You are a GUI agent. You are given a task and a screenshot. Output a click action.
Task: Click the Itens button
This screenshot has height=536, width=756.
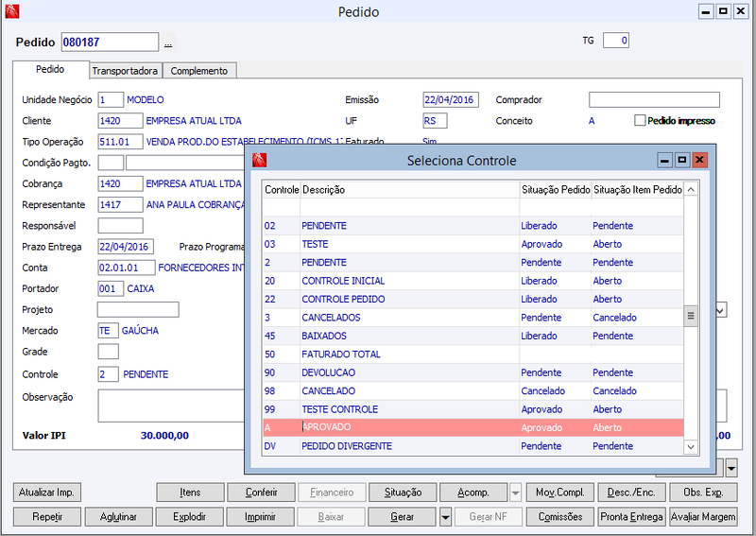click(x=190, y=493)
